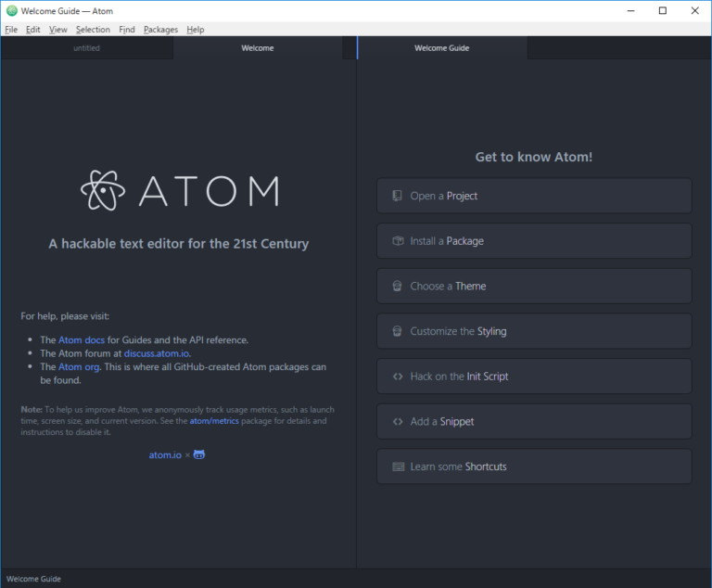The image size is (712, 588).
Task: Open the atom/metrics package link
Action: click(x=214, y=421)
